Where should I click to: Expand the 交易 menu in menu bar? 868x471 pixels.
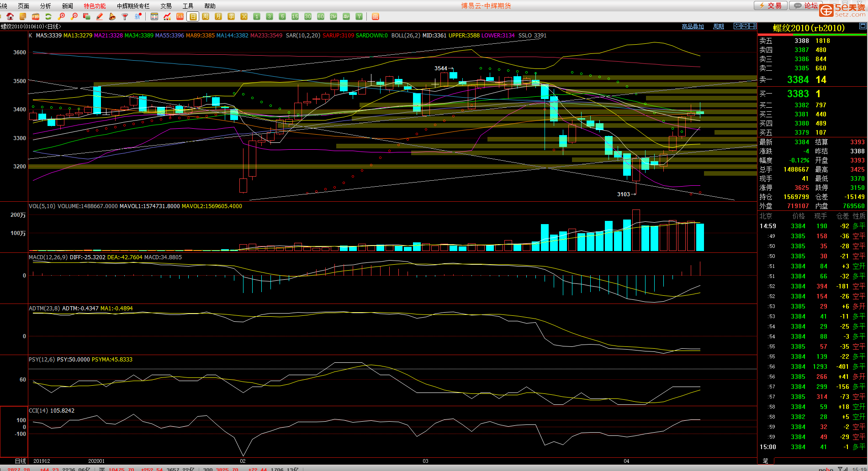click(x=166, y=6)
